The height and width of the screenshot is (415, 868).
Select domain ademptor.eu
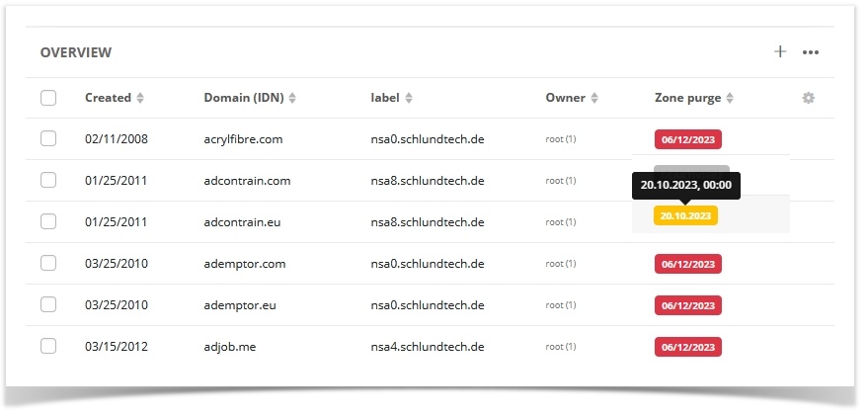click(x=240, y=305)
